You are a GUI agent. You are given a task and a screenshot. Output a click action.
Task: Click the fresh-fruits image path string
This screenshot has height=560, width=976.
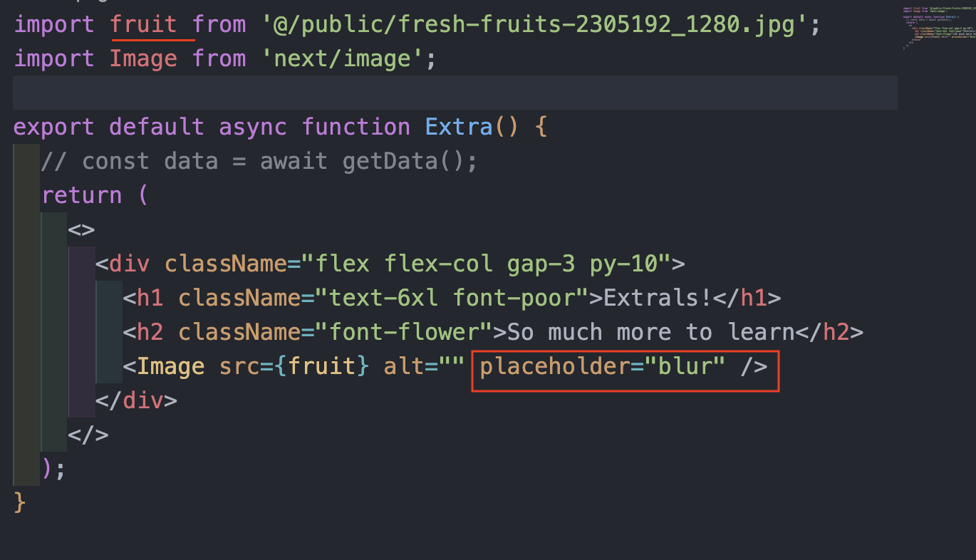click(534, 25)
